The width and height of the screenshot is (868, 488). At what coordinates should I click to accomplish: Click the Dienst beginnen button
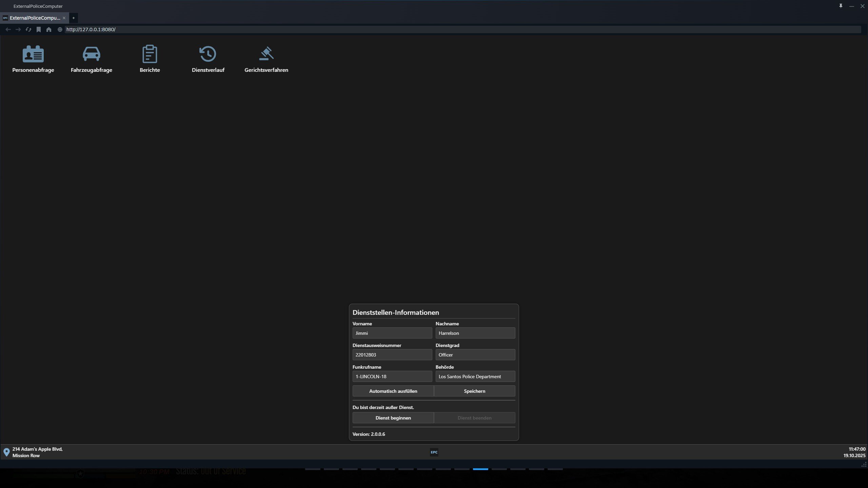click(393, 418)
